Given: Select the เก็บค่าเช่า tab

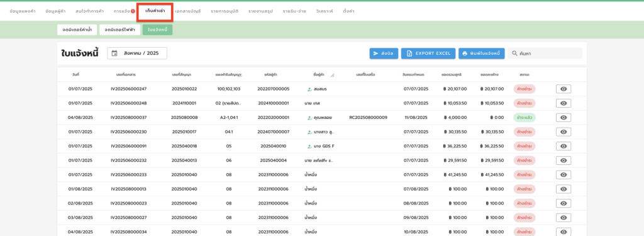Looking at the screenshot, I should tap(155, 11).
